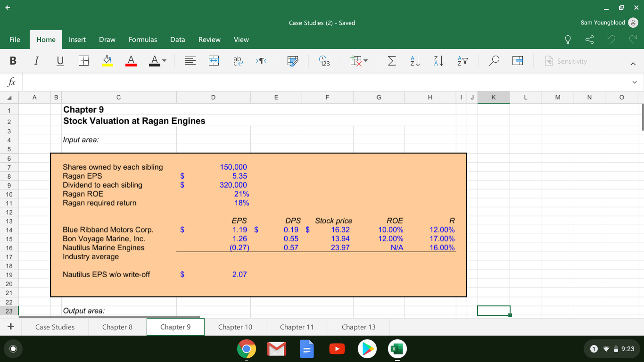Switch to the View tab
644x362 pixels.
241,40
